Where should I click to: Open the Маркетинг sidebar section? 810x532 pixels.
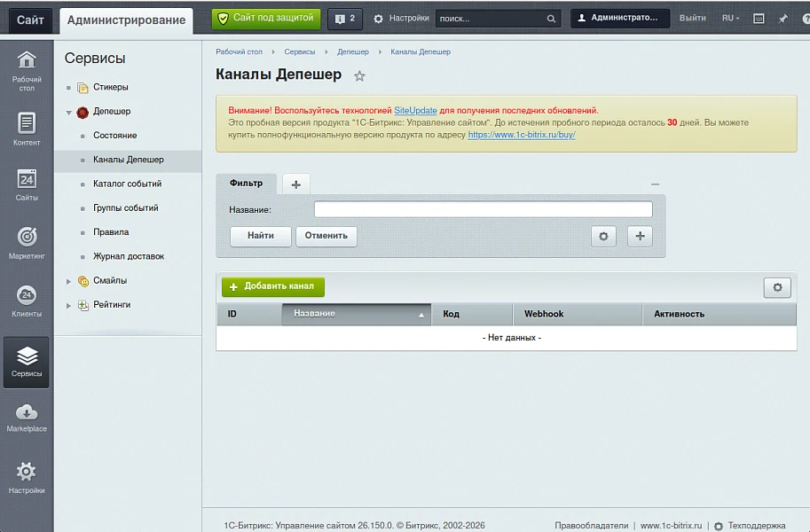[27, 243]
